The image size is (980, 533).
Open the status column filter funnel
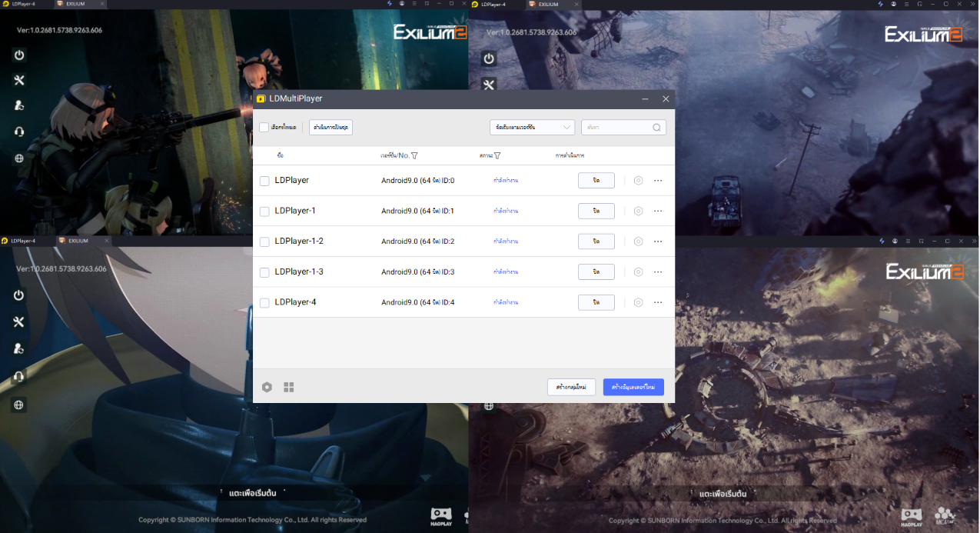497,155
